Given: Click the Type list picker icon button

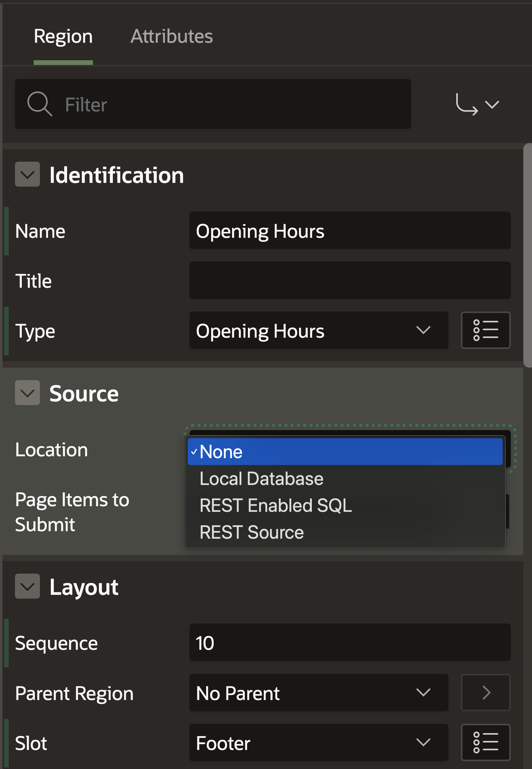Looking at the screenshot, I should pyautogui.click(x=485, y=330).
